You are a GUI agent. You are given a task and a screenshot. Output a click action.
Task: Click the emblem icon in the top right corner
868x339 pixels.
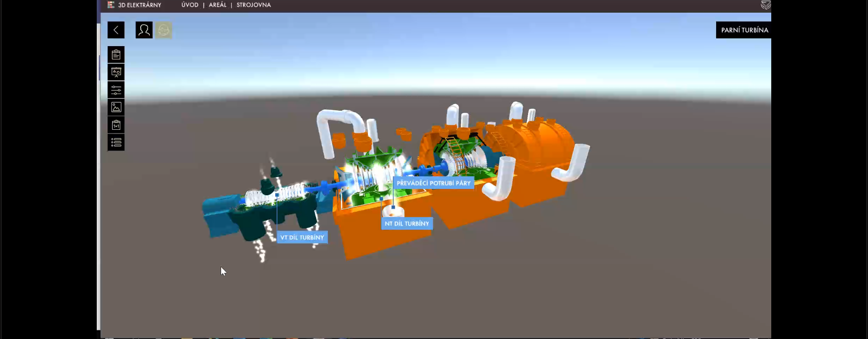click(x=765, y=5)
